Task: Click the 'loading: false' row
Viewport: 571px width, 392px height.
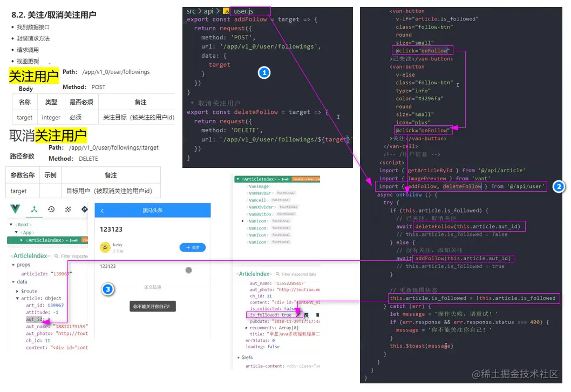Action: tap(262, 347)
